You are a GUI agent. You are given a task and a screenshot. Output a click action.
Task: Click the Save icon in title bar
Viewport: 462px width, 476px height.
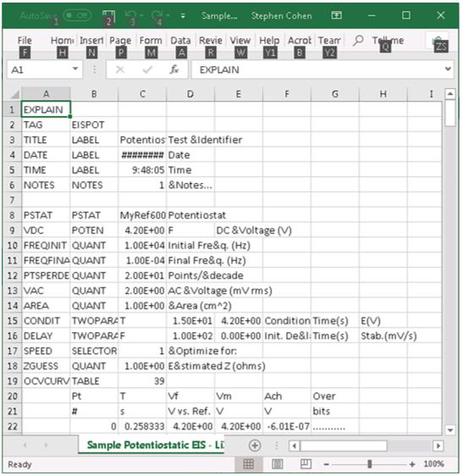point(108,15)
